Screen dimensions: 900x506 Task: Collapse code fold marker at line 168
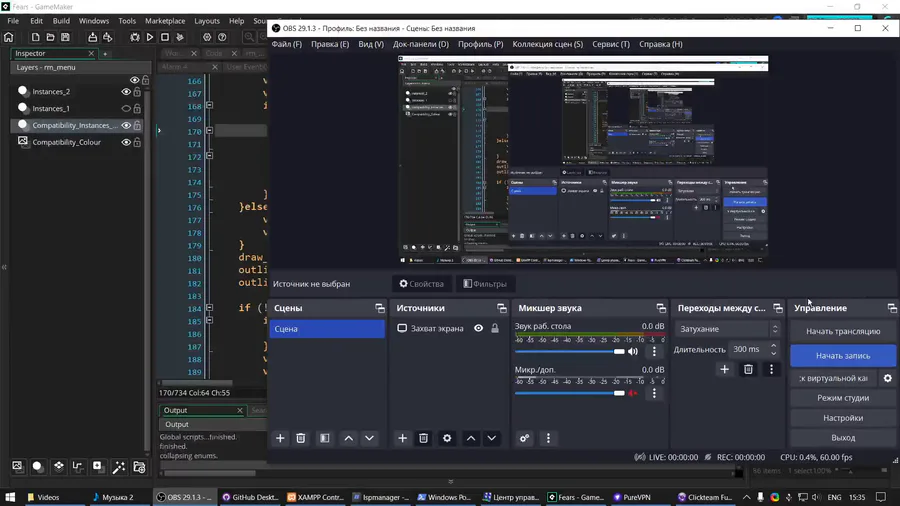pyautogui.click(x=210, y=106)
